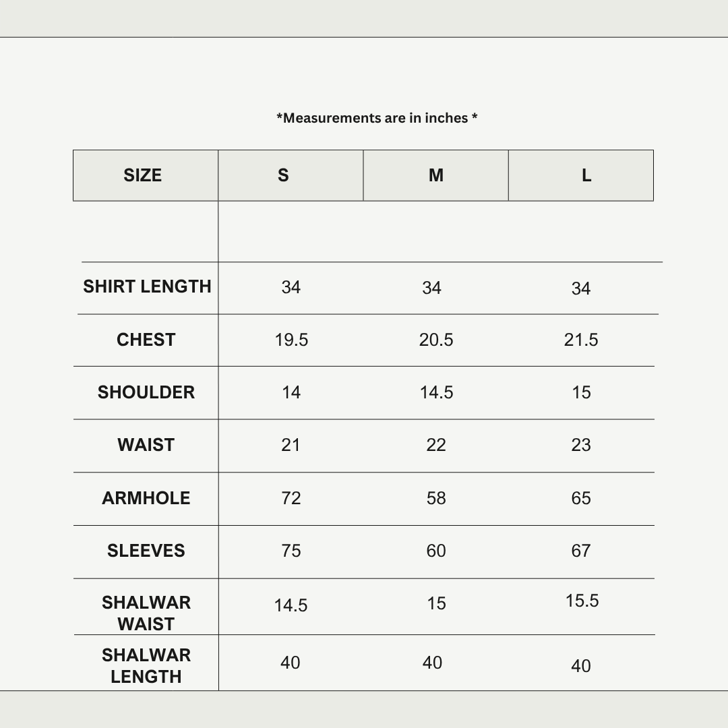Click the ARMHOLE row label
Image resolution: width=728 pixels, height=728 pixels.
click(x=146, y=498)
